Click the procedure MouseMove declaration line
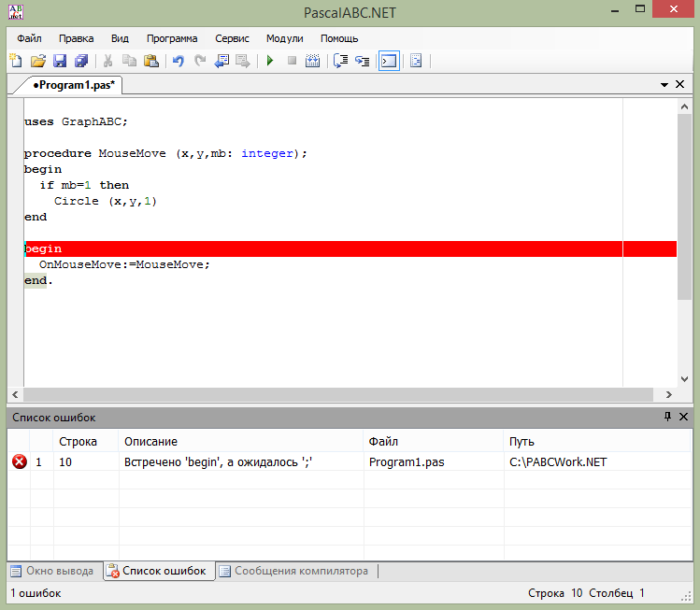Image resolution: width=700 pixels, height=610 pixels. (165, 153)
